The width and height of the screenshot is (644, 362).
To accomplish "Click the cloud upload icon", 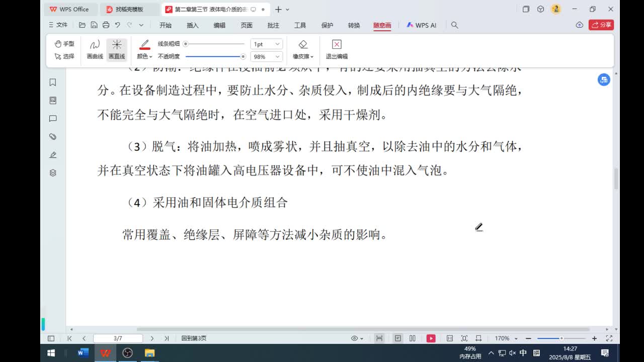I will tap(579, 25).
